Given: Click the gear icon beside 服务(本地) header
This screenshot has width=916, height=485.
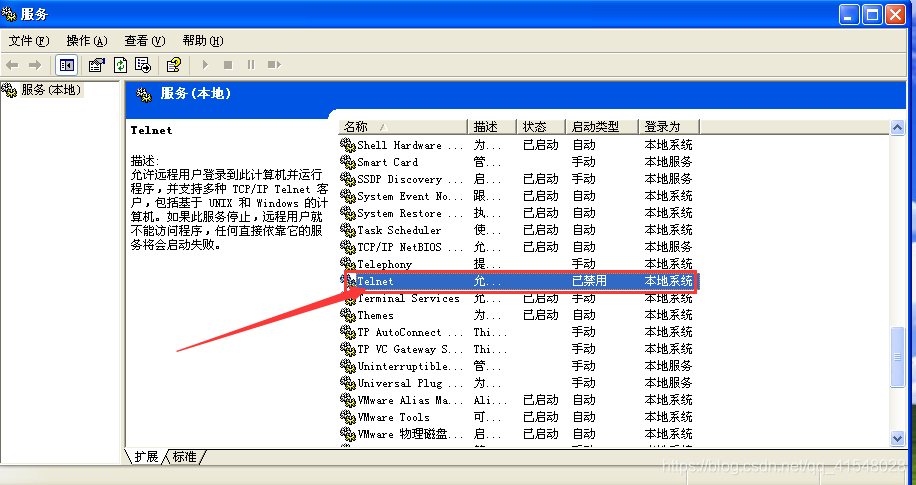Looking at the screenshot, I should coord(144,94).
